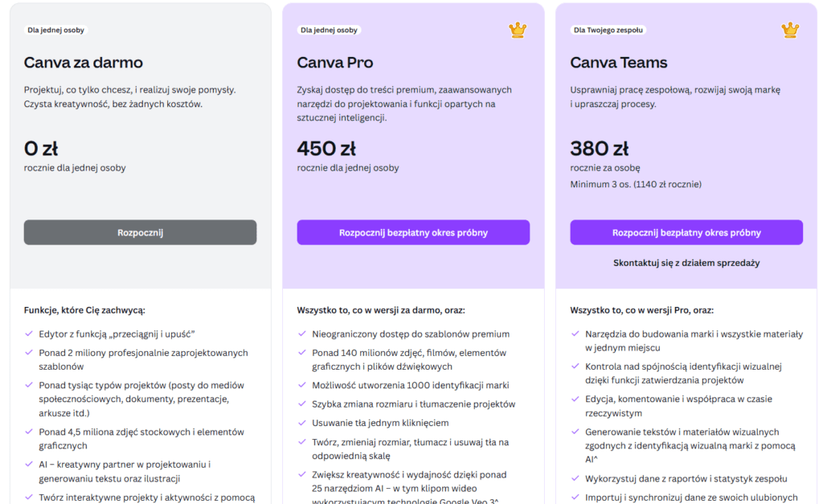Click checkmark next to 4.5 million stock photos

click(29, 432)
